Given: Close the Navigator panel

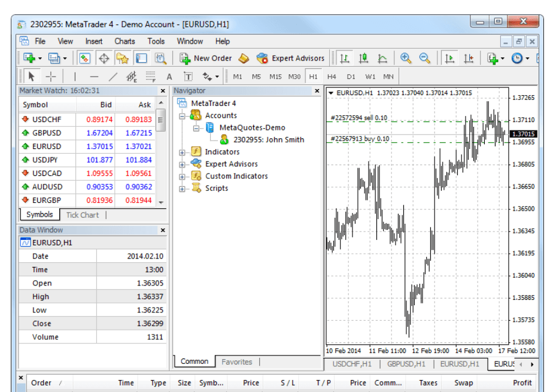Looking at the screenshot, I should point(317,91).
